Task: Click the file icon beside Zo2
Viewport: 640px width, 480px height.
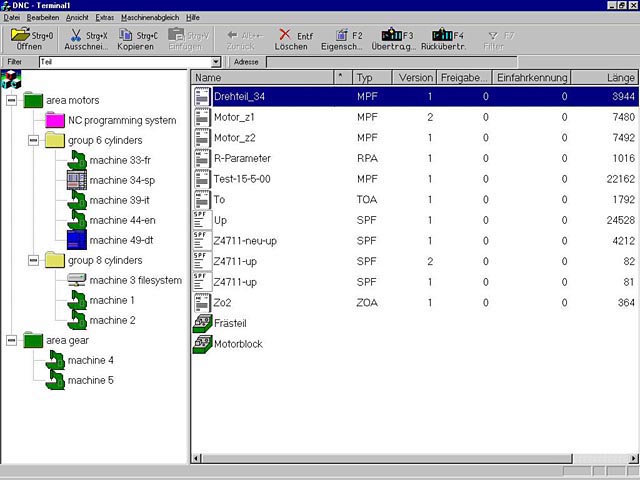Action: [x=202, y=303]
